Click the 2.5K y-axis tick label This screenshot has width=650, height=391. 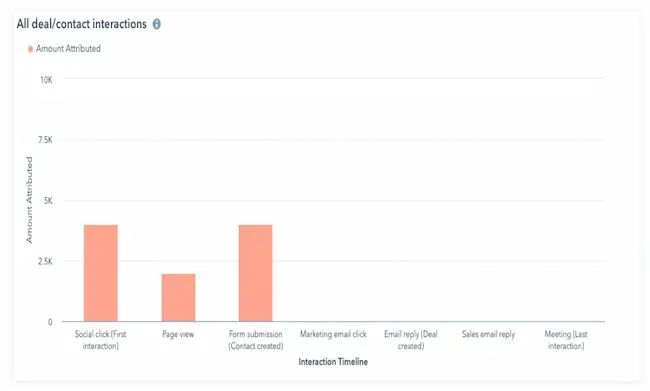click(x=46, y=262)
